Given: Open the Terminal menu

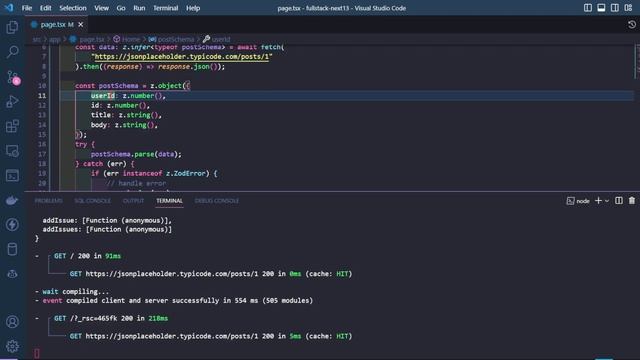Looking at the screenshot, I should point(165,8).
